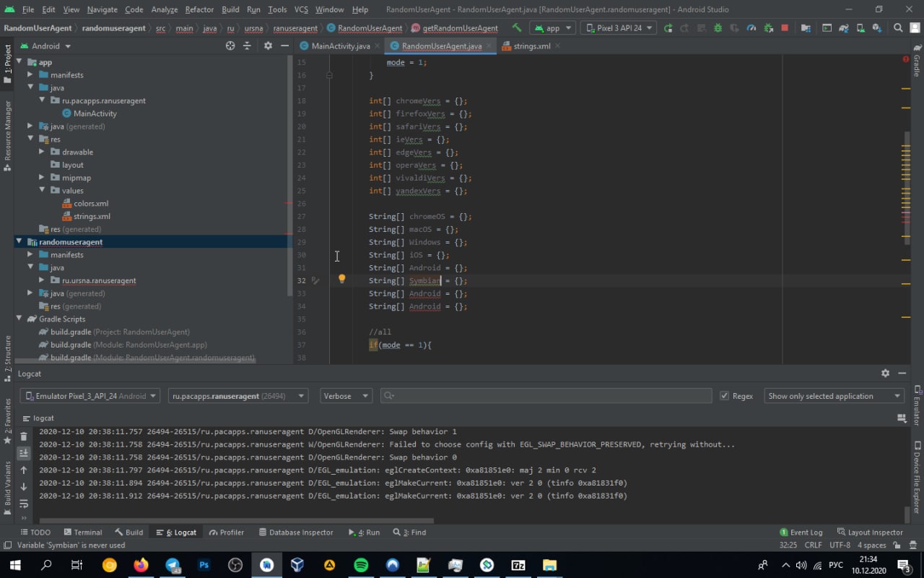The height and width of the screenshot is (578, 924).
Task: Stop the running app with red square
Action: tap(785, 28)
